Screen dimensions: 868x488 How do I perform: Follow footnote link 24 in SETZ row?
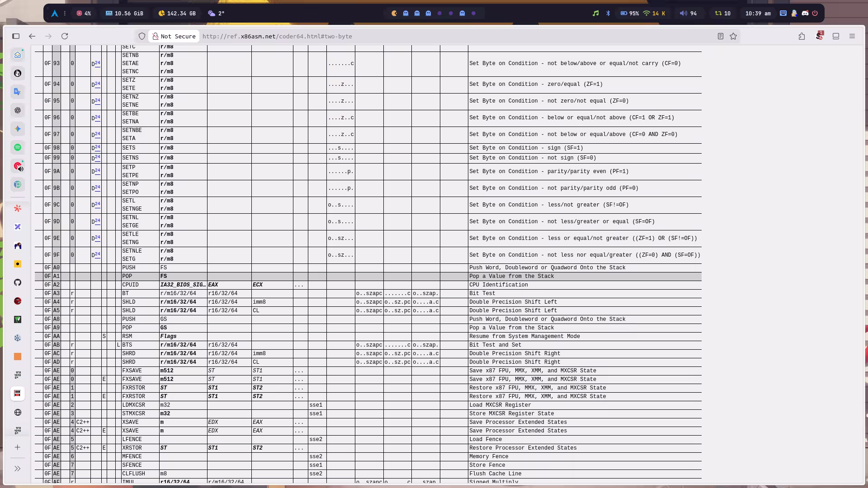coord(98,83)
